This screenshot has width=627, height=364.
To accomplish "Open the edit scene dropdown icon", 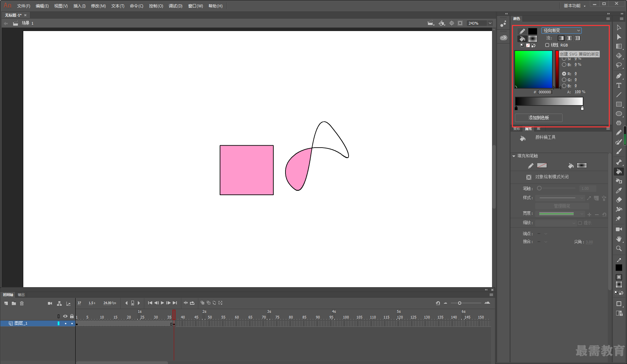I will coord(431,23).
